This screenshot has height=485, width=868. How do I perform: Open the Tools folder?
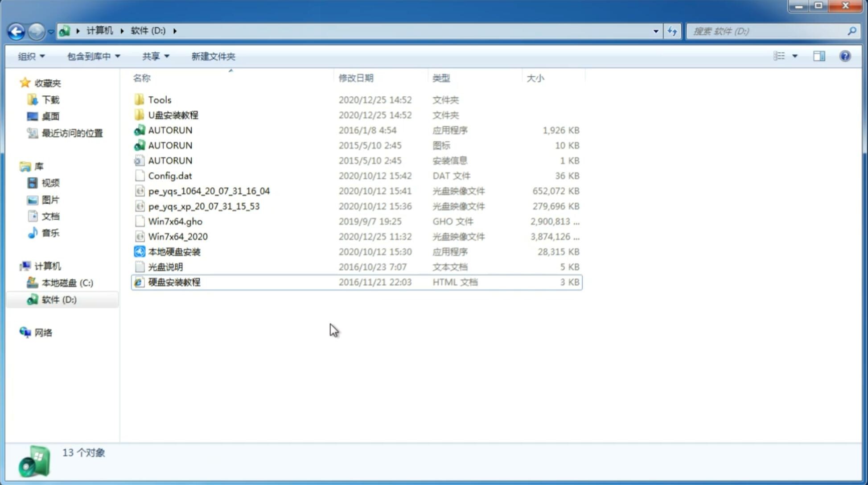[x=159, y=99]
